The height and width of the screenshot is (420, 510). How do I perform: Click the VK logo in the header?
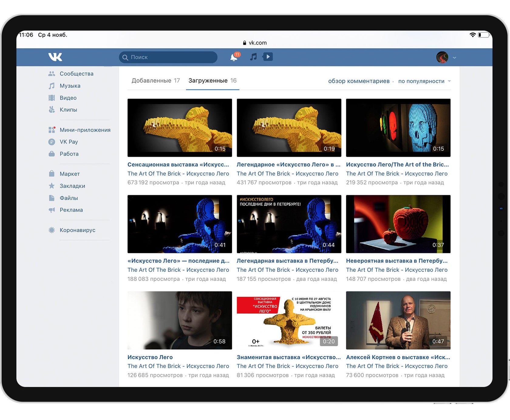pos(55,57)
